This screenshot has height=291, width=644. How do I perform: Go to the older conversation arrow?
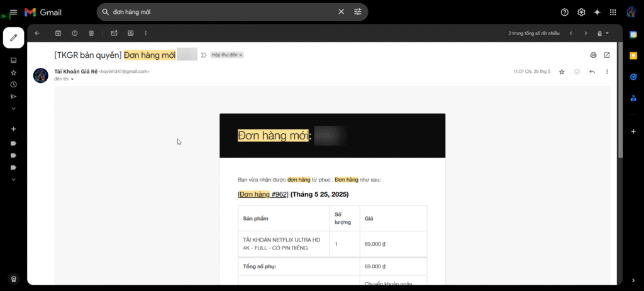coord(586,33)
